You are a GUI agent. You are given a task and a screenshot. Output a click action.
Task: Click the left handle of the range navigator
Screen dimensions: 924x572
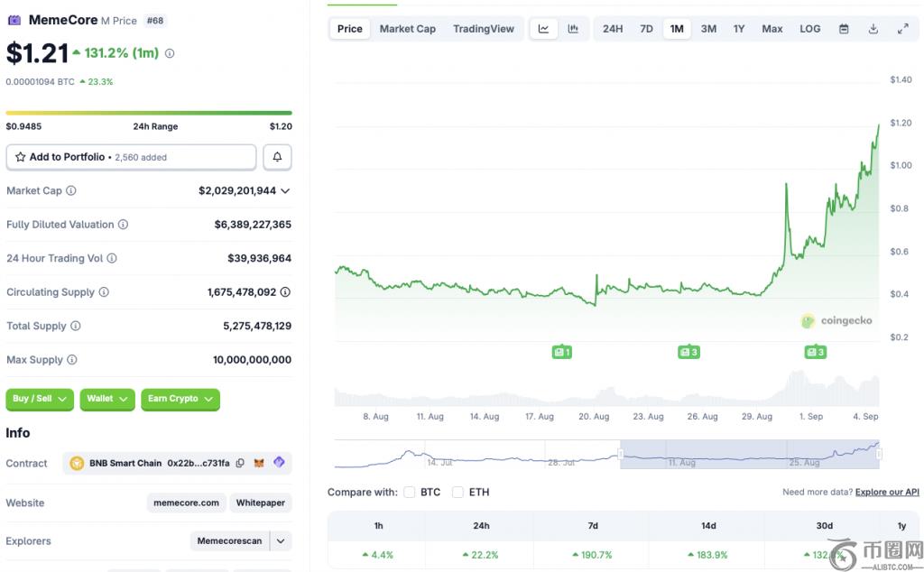[x=620, y=454]
